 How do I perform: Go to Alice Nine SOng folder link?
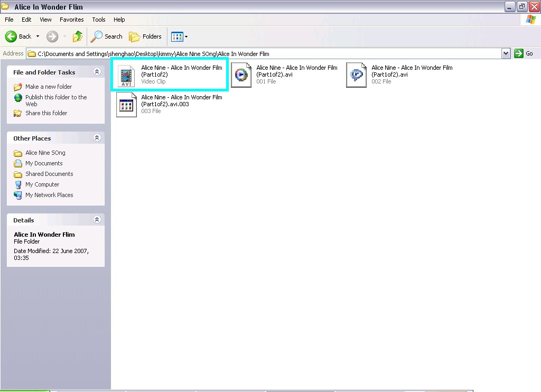[x=45, y=153]
